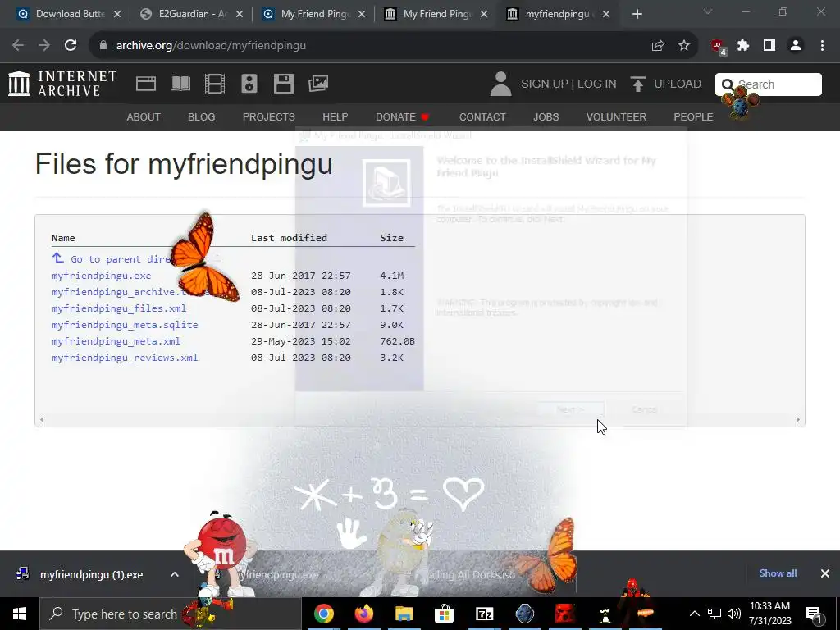Bookmark this page with the star icon
This screenshot has height=630, width=840.
tap(684, 46)
